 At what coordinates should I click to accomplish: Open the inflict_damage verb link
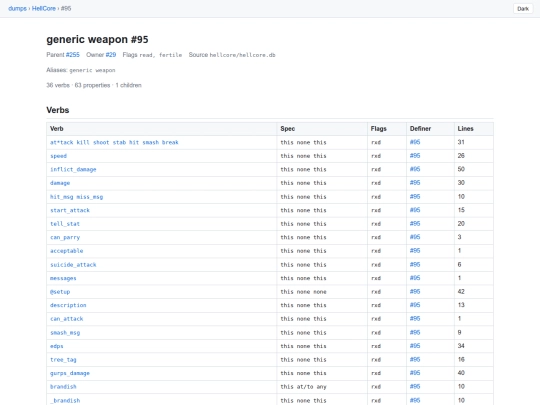tap(73, 169)
